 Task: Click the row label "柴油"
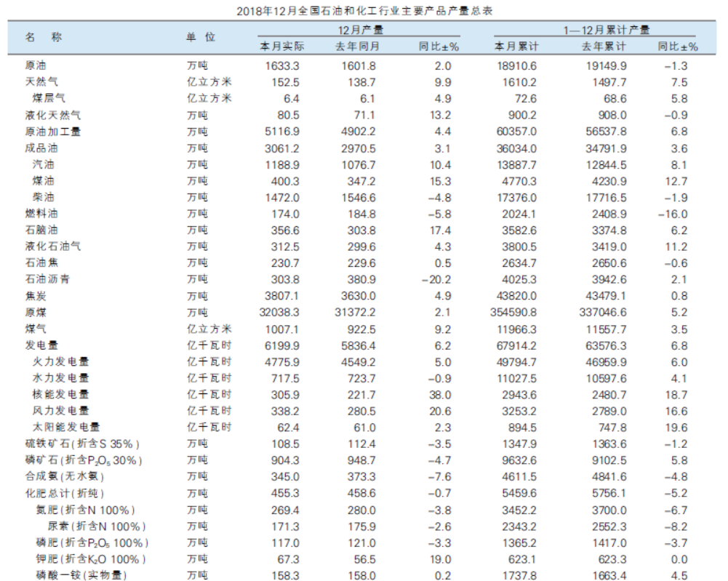(x=43, y=197)
